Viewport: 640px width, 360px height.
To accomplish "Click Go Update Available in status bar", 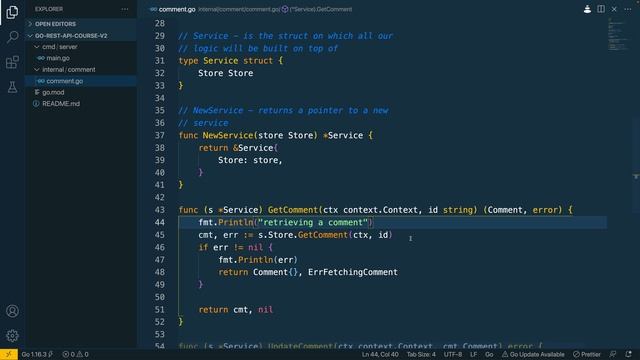I will pos(533,354).
